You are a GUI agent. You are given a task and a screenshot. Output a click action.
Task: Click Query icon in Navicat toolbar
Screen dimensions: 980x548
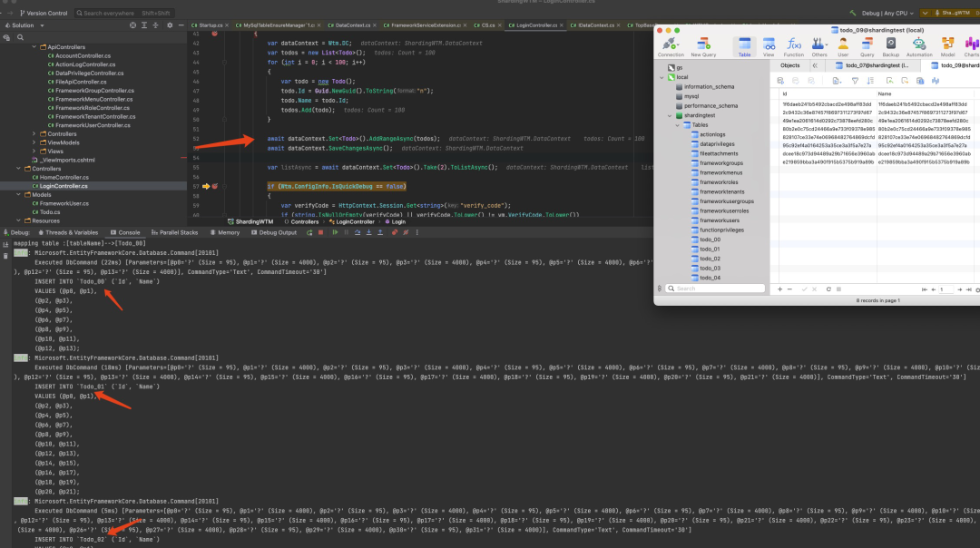pyautogui.click(x=867, y=46)
